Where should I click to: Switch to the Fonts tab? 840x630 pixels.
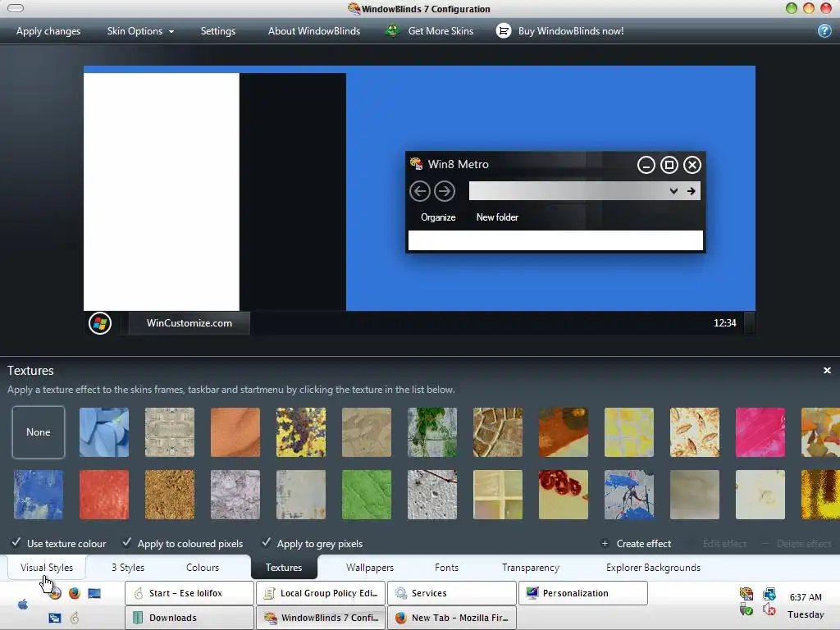coord(447,568)
